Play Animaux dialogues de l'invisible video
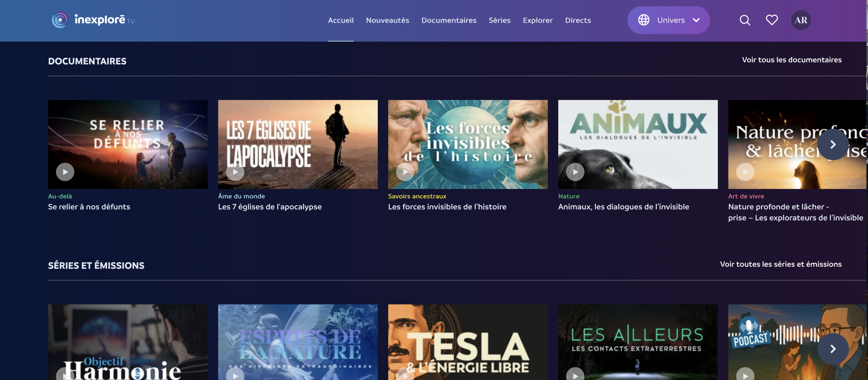Screen dimensions: 868x380 tap(575, 172)
